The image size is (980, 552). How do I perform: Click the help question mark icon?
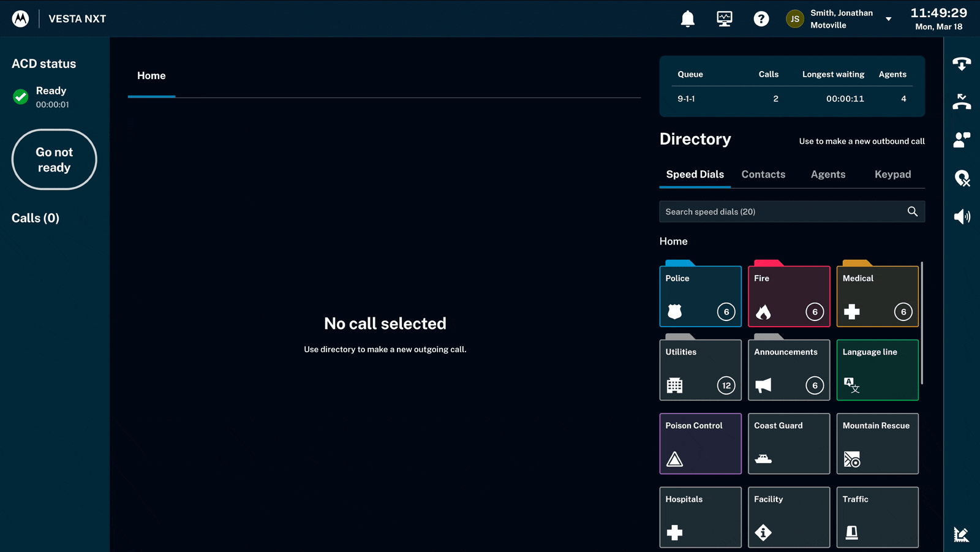click(761, 19)
